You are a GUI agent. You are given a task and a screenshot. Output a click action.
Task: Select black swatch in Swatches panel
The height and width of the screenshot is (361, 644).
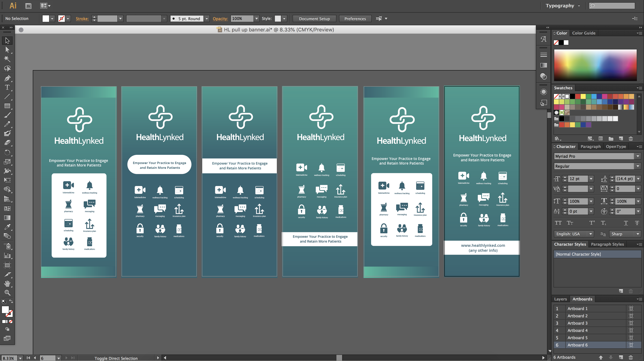[572, 96]
